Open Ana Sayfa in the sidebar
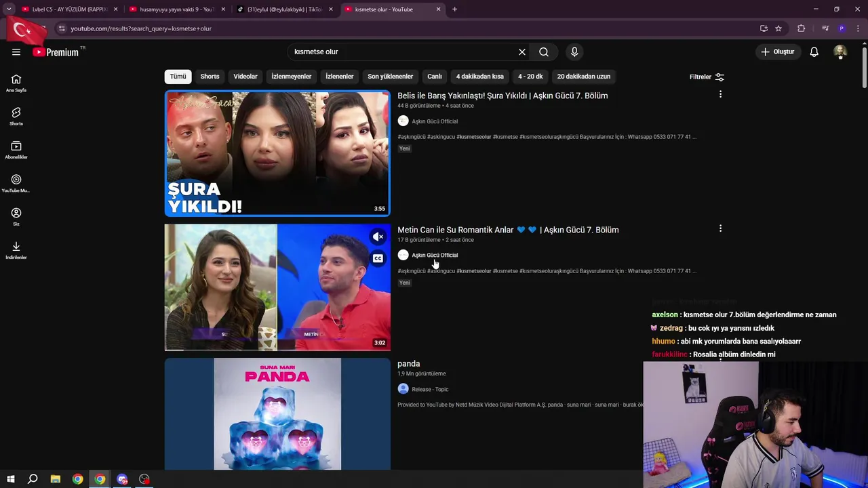 16,83
